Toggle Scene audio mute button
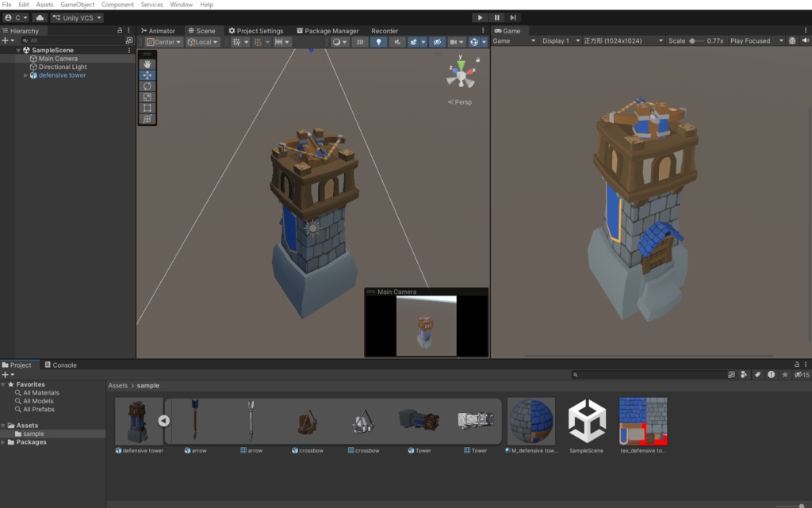Screen dimensions: 812x508 397,42
